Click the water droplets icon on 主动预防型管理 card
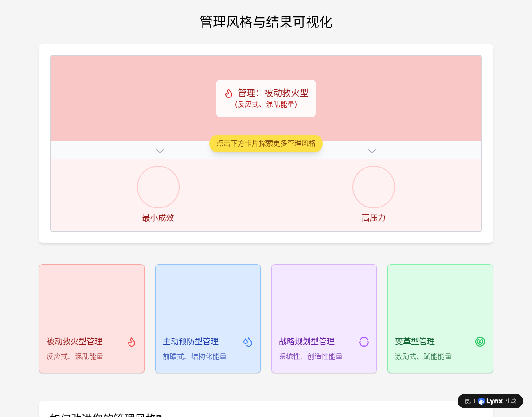This screenshot has width=532, height=417. pyautogui.click(x=248, y=342)
